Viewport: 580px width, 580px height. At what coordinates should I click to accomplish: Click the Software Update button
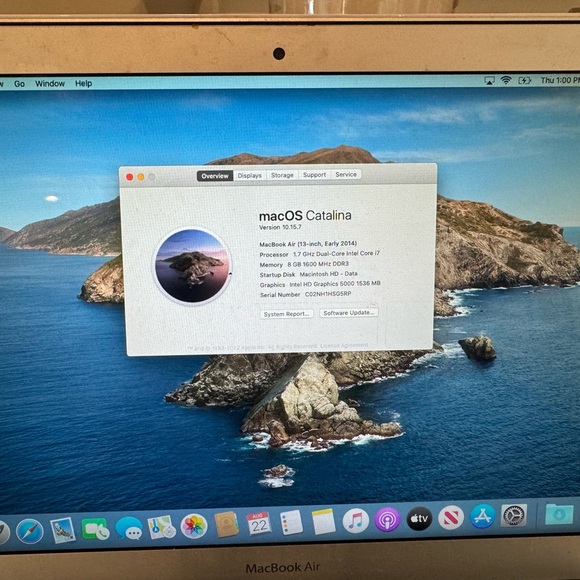[349, 313]
